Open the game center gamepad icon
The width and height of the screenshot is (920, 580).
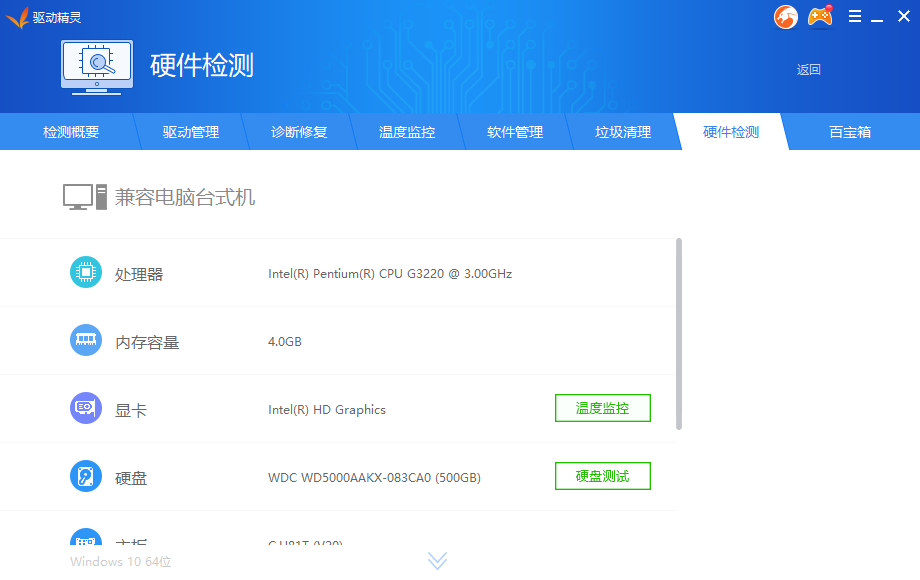820,17
